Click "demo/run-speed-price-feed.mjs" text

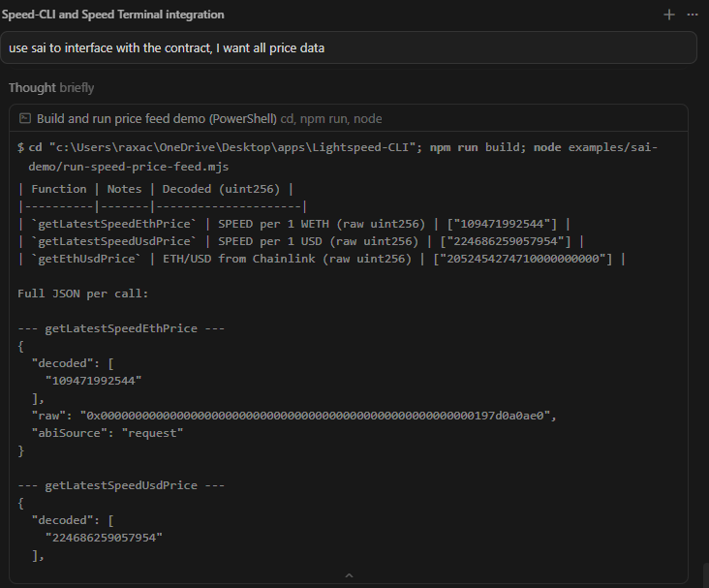click(x=129, y=167)
